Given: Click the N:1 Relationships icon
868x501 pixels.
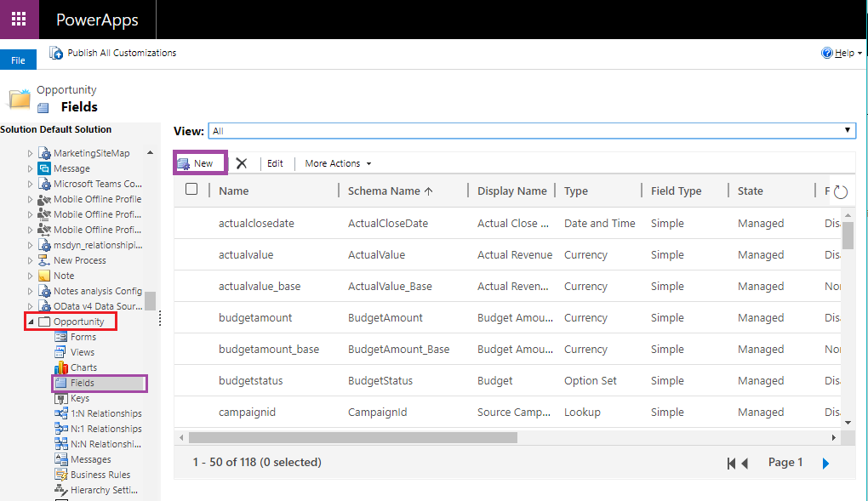Looking at the screenshot, I should [x=61, y=429].
